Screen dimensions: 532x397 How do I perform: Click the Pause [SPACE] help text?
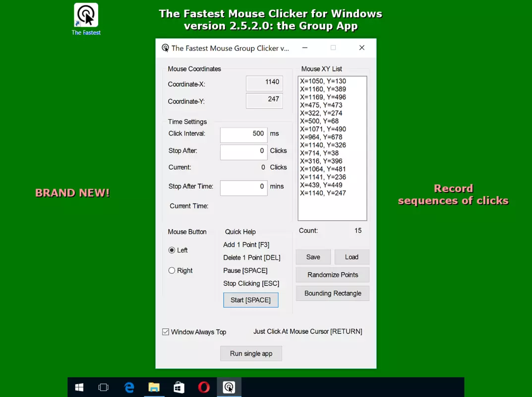point(245,270)
